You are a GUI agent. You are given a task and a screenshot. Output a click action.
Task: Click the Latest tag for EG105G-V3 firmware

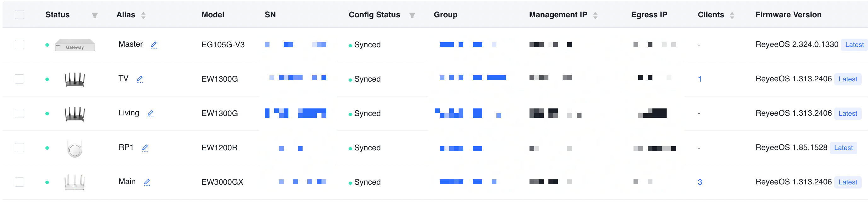click(854, 45)
